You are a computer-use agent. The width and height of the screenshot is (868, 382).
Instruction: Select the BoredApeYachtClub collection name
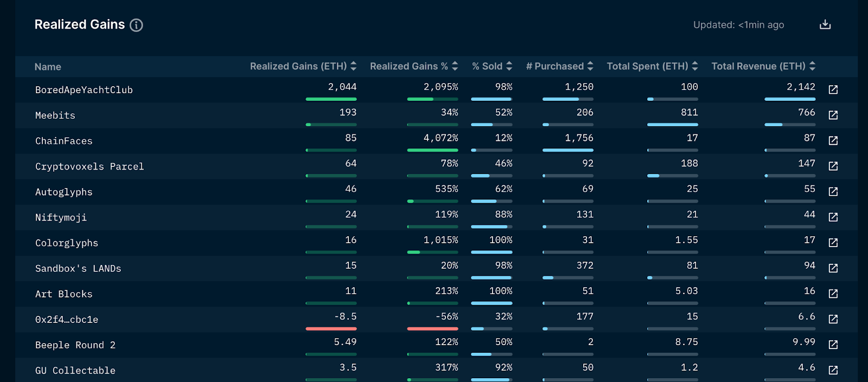pyautogui.click(x=84, y=90)
